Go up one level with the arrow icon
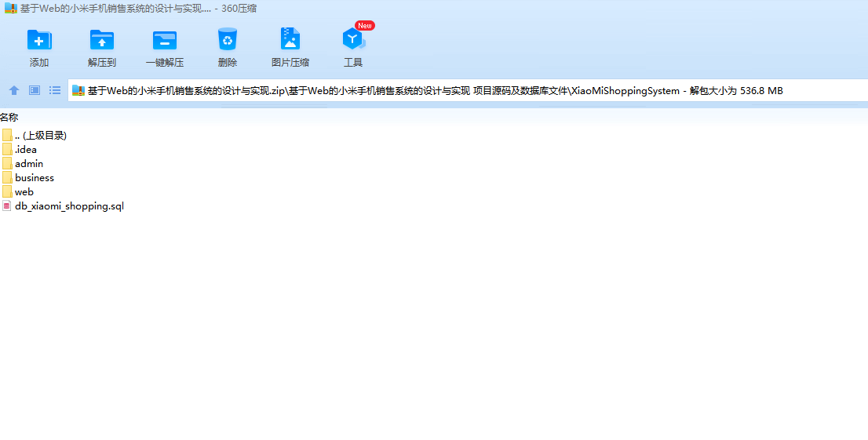 point(14,90)
